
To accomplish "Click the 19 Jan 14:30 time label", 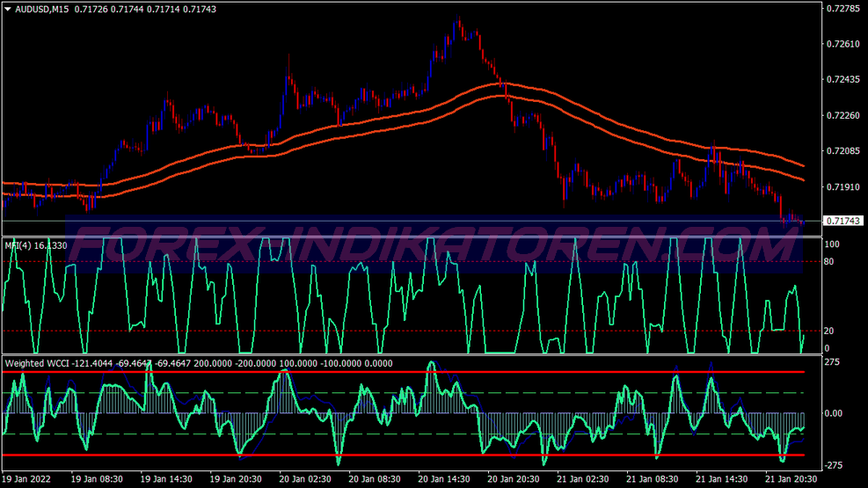I will click(x=166, y=479).
